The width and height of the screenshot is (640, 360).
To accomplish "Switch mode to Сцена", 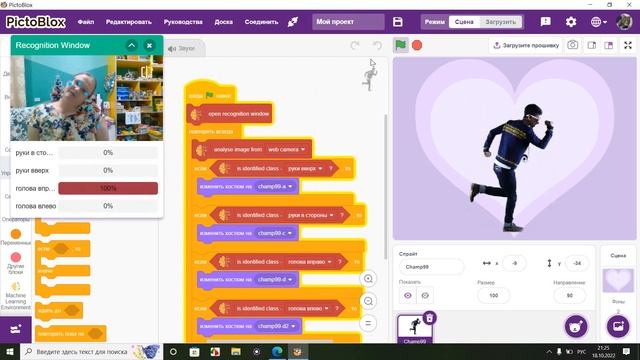I will 464,22.
